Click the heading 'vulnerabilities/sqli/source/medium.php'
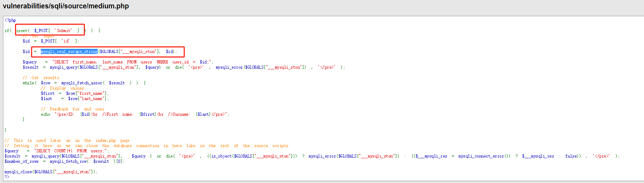The width and height of the screenshot is (644, 183). tap(66, 6)
